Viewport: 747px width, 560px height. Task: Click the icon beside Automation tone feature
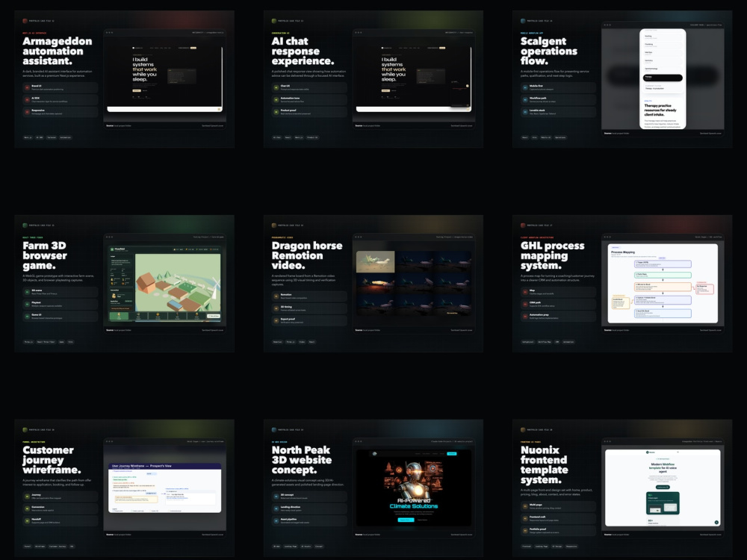(x=276, y=99)
